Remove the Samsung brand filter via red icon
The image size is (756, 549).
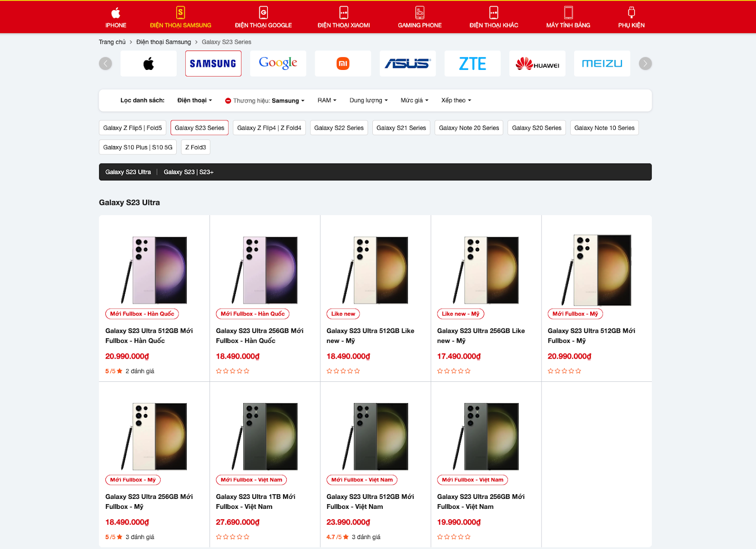[x=228, y=101]
